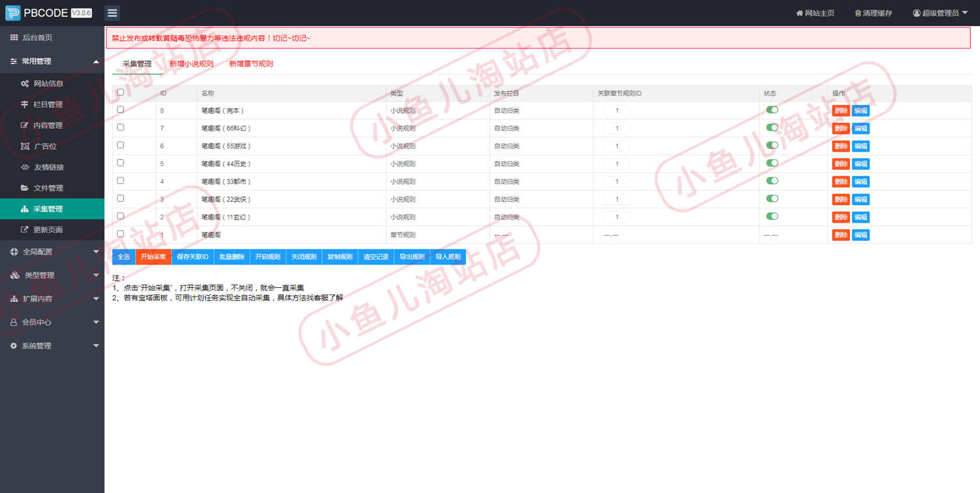Collapse the 常用管理 sidebar section
This screenshot has height=493, width=980.
tap(52, 61)
